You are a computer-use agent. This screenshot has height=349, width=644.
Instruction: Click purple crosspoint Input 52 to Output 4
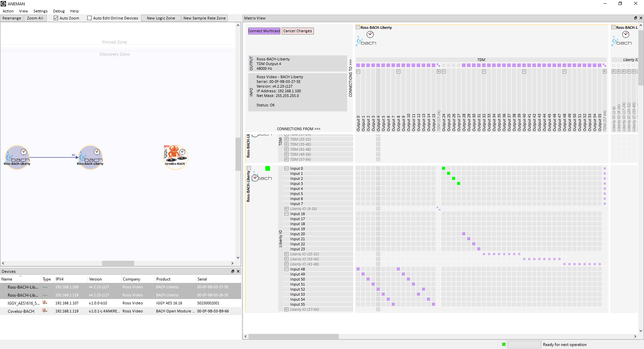click(x=378, y=289)
